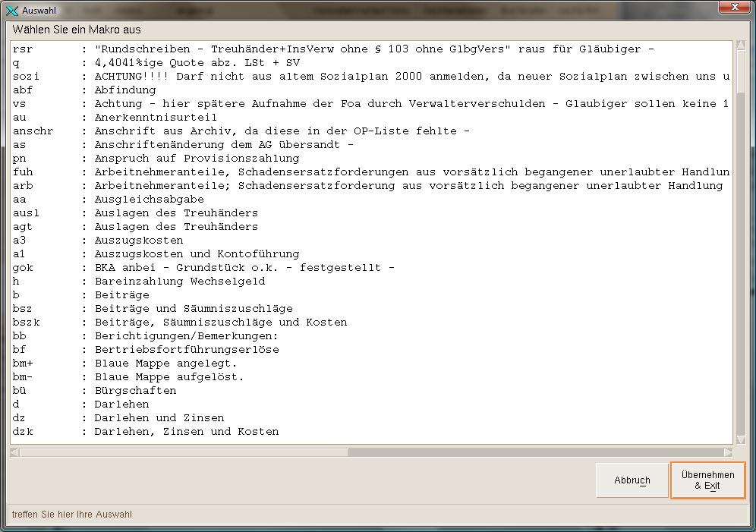Click the Auswahl title bar application icon
The height and width of the screenshot is (532, 756).
click(11, 10)
